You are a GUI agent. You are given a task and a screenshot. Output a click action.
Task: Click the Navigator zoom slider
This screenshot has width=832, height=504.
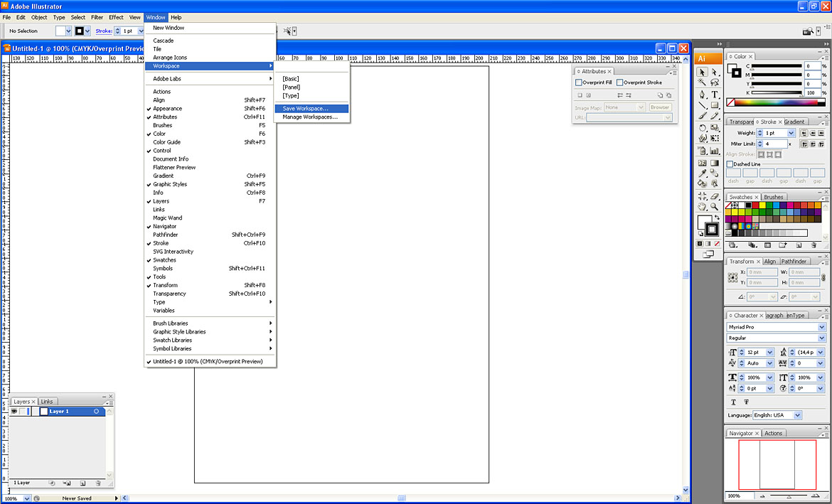[789, 496]
